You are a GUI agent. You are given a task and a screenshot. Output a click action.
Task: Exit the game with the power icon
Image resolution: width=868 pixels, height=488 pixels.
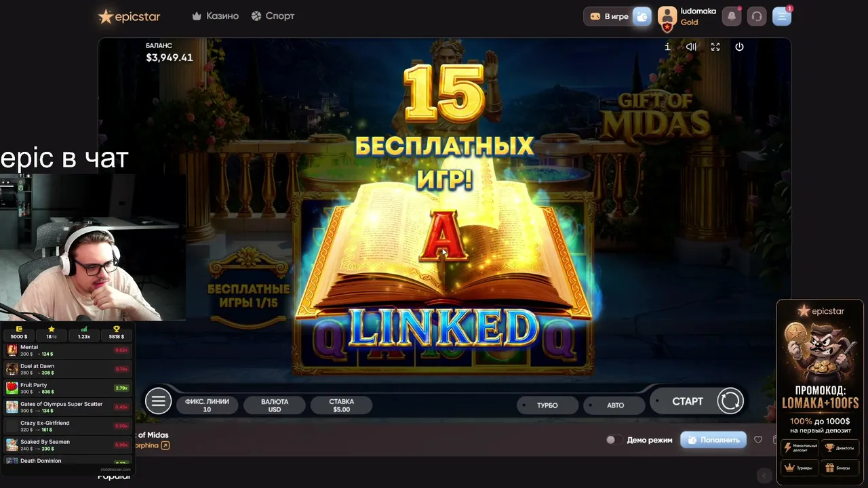739,47
